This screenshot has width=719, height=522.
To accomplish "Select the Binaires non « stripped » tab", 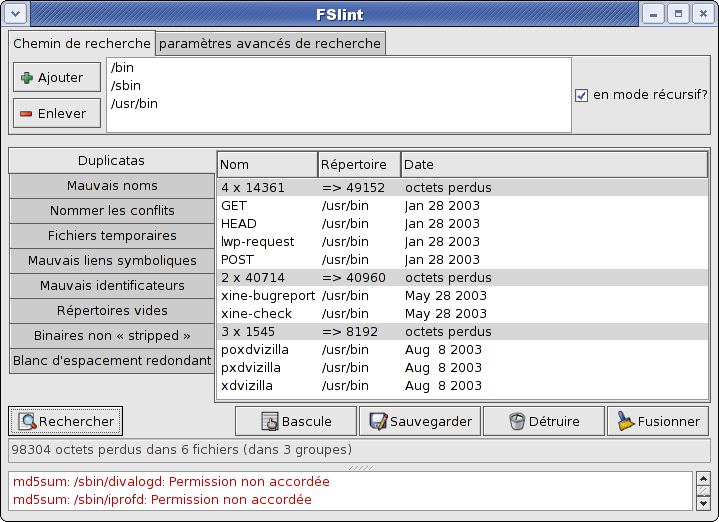I will pos(112,336).
